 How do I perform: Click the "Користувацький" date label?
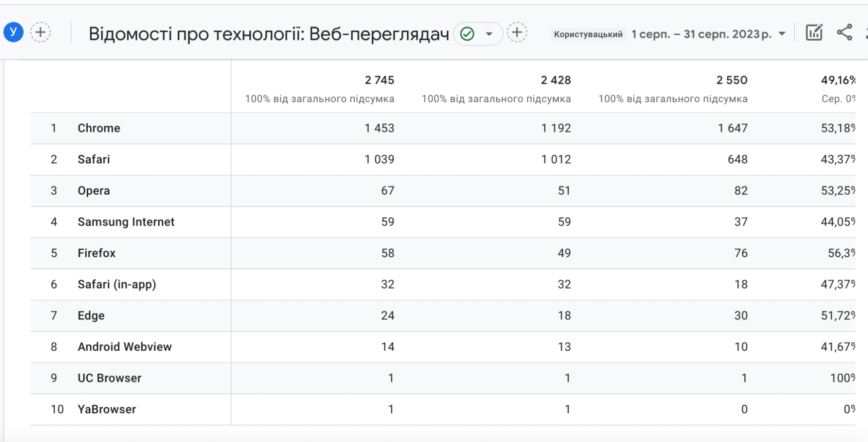tap(588, 34)
